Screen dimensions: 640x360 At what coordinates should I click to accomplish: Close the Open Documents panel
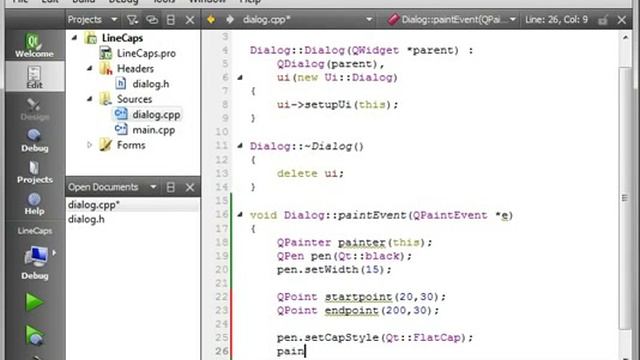[190, 187]
